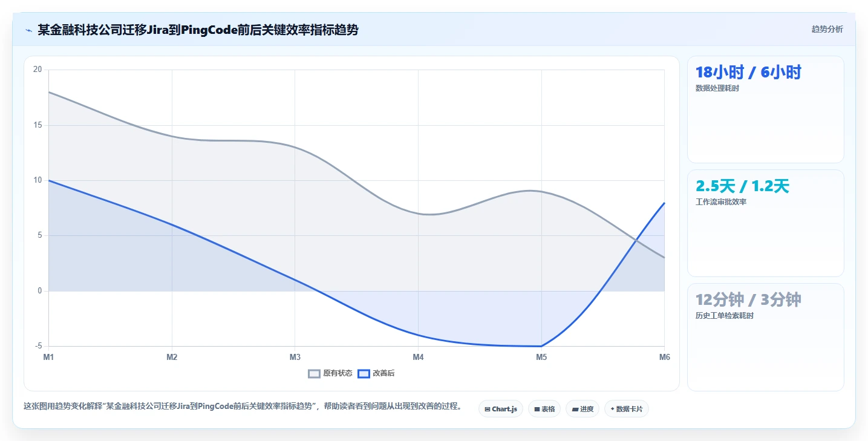Click the trend icon beside the chart title

coord(28,30)
